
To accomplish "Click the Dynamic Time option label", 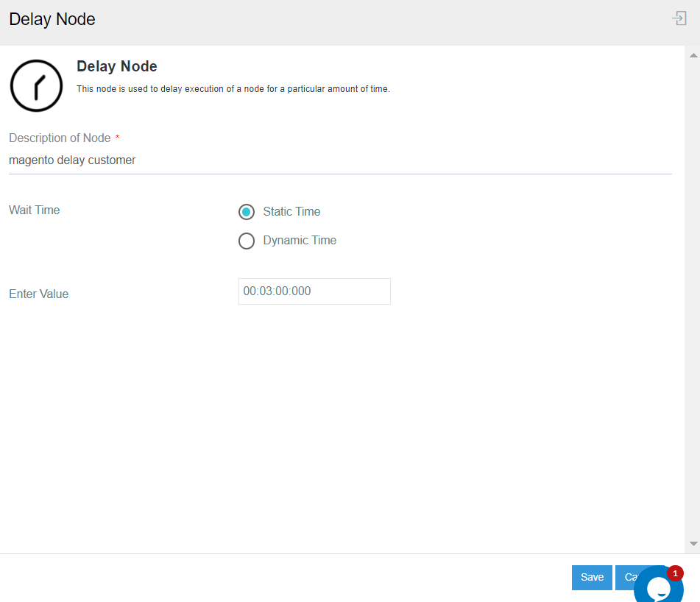I will pos(300,241).
